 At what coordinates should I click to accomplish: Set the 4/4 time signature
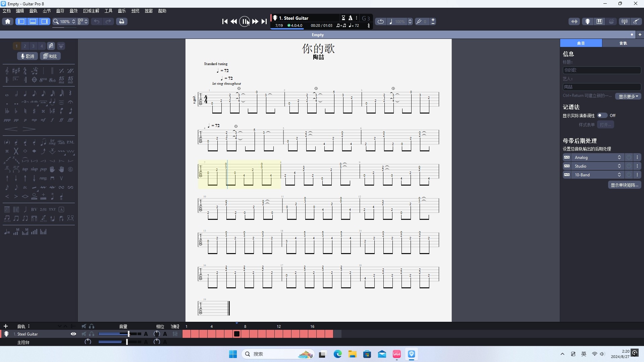pos(25,71)
